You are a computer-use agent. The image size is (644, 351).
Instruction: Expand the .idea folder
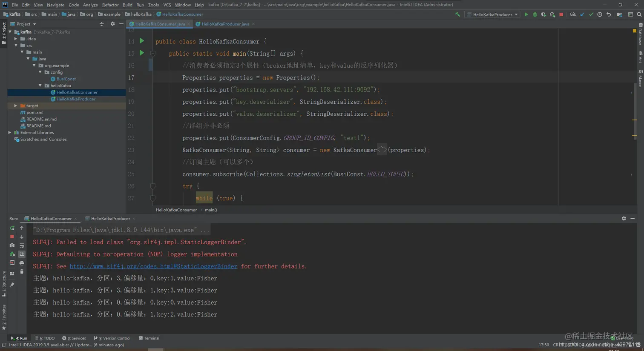(x=16, y=39)
